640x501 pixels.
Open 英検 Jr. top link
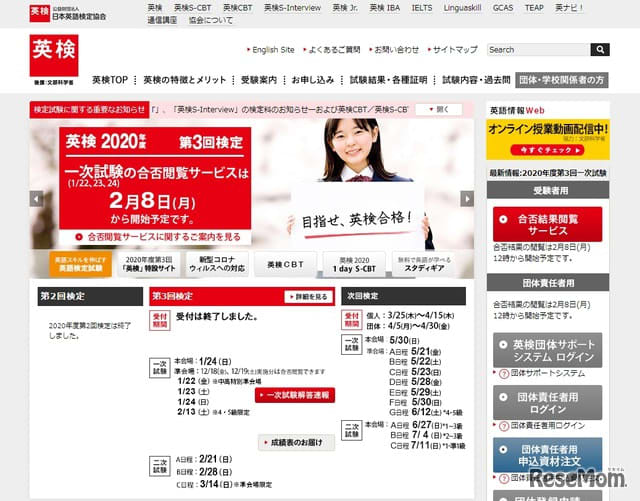coord(345,8)
